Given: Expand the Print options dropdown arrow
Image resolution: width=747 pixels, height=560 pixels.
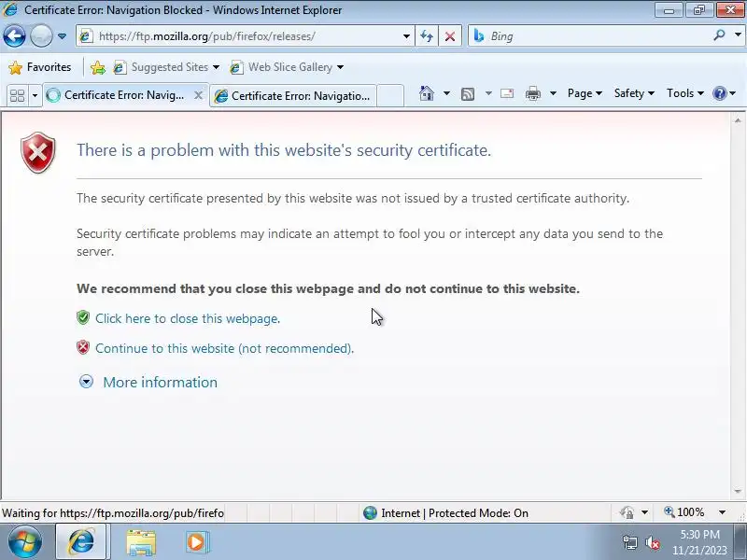Looking at the screenshot, I should click(553, 93).
